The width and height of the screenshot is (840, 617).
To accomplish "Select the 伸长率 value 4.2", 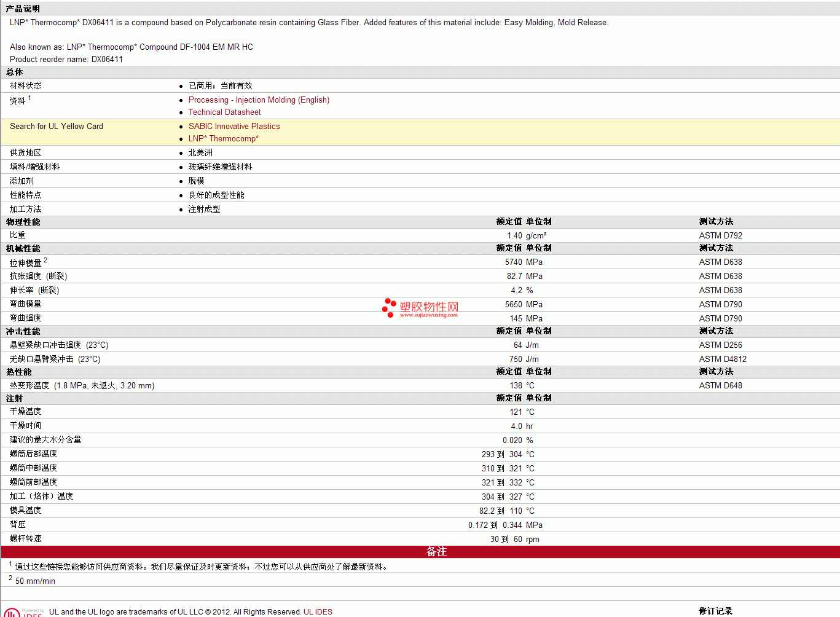I will pos(517,291).
